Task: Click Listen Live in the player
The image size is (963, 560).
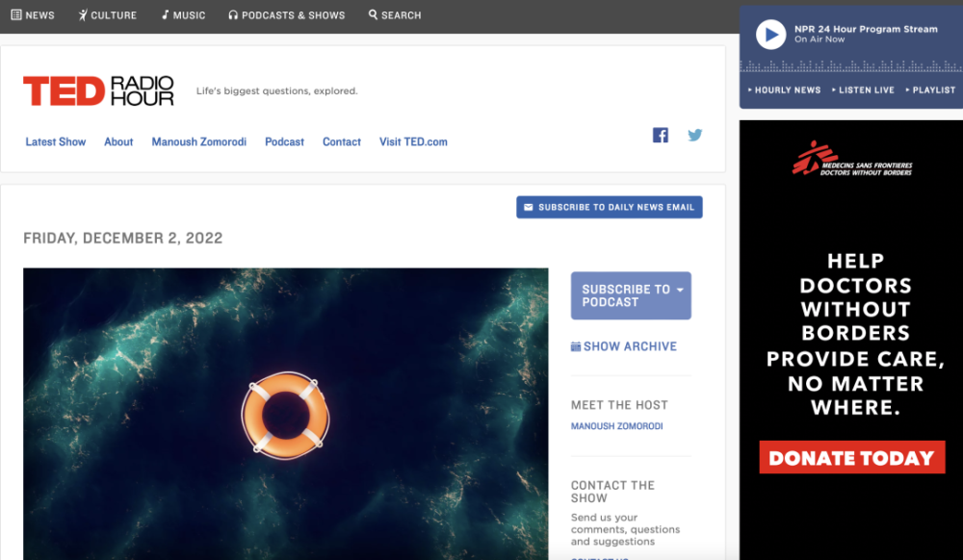Action: [864, 90]
